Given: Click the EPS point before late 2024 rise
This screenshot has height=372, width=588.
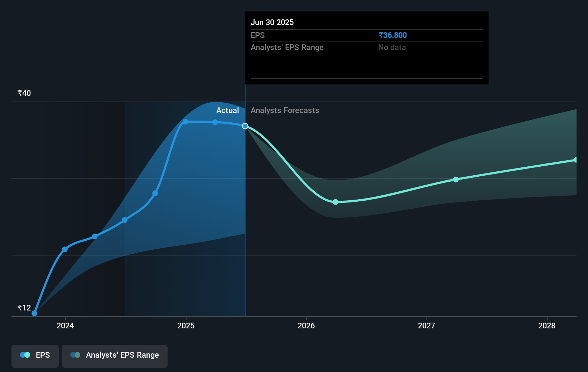Looking at the screenshot, I should tap(155, 194).
